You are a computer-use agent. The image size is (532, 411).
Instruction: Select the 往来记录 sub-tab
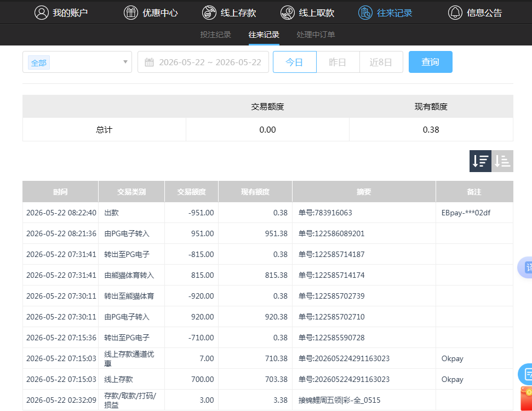[264, 35]
